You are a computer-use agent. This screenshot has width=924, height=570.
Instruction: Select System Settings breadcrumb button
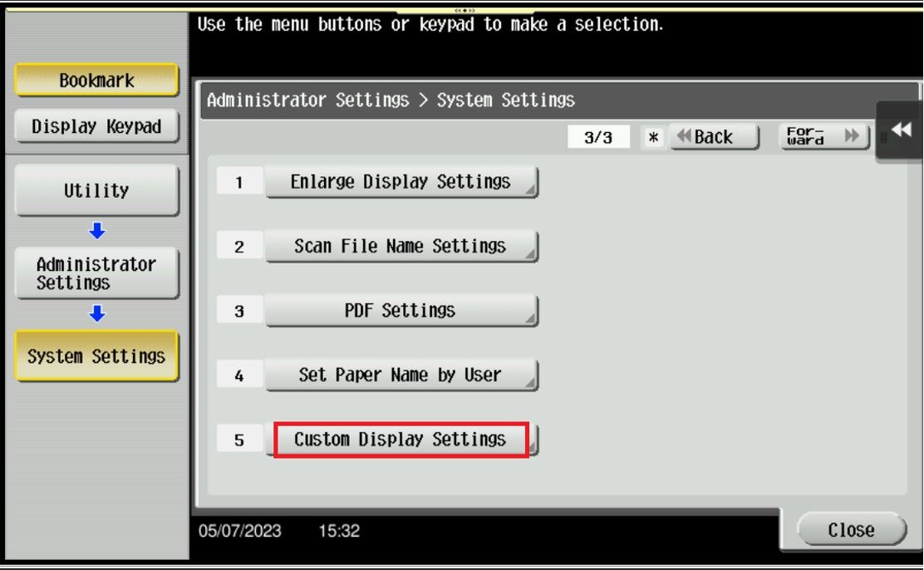click(96, 356)
